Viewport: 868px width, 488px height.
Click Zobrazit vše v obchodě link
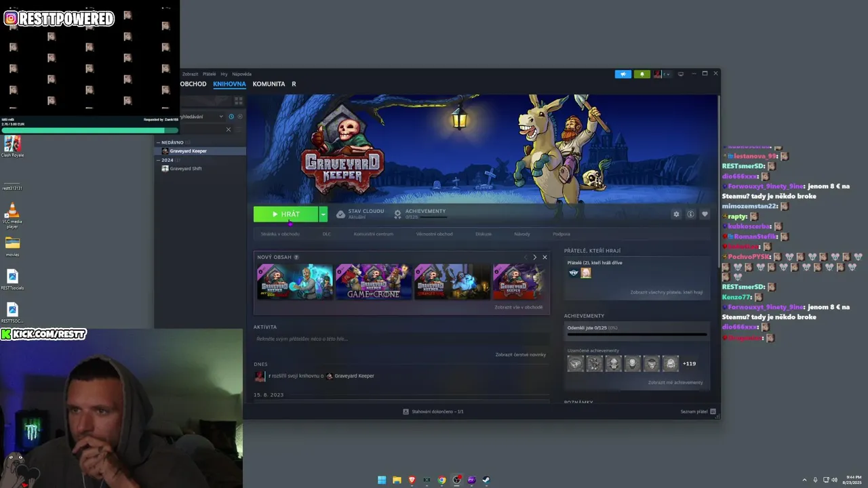coord(519,307)
